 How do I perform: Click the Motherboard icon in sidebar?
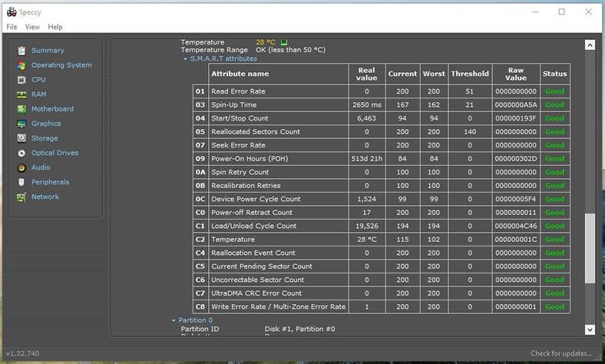coord(21,109)
